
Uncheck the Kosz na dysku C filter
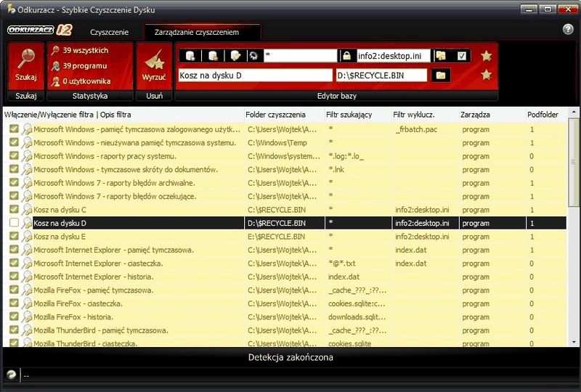tap(14, 209)
